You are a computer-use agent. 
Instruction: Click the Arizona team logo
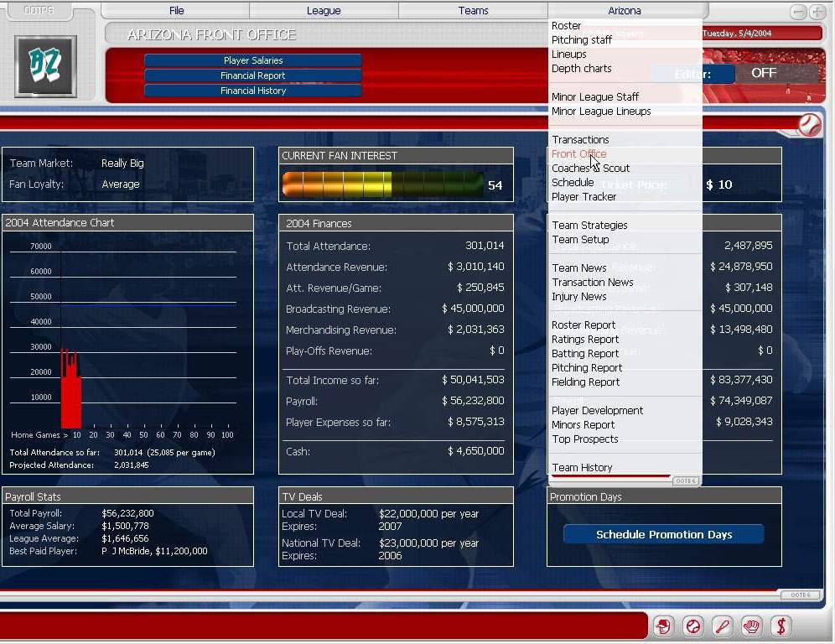pyautogui.click(x=45, y=65)
